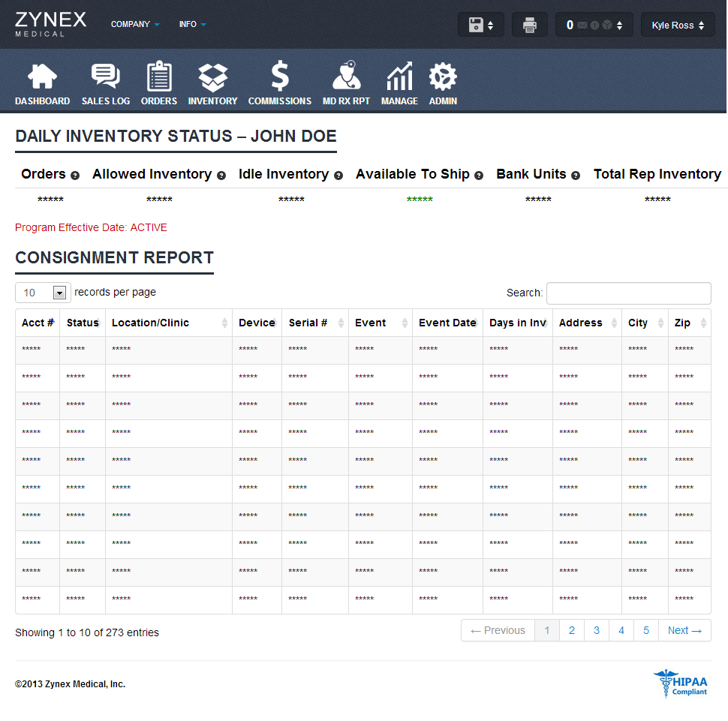Open the notifications counter showing 0
The image size is (728, 721).
pos(594,25)
